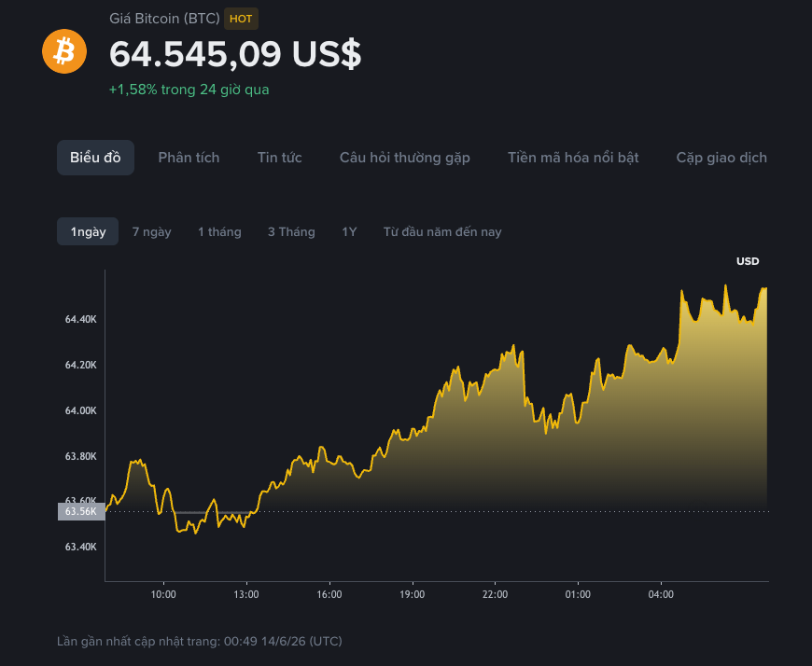Show the 1Y price chart
Image resolution: width=812 pixels, height=666 pixels.
[x=349, y=232]
